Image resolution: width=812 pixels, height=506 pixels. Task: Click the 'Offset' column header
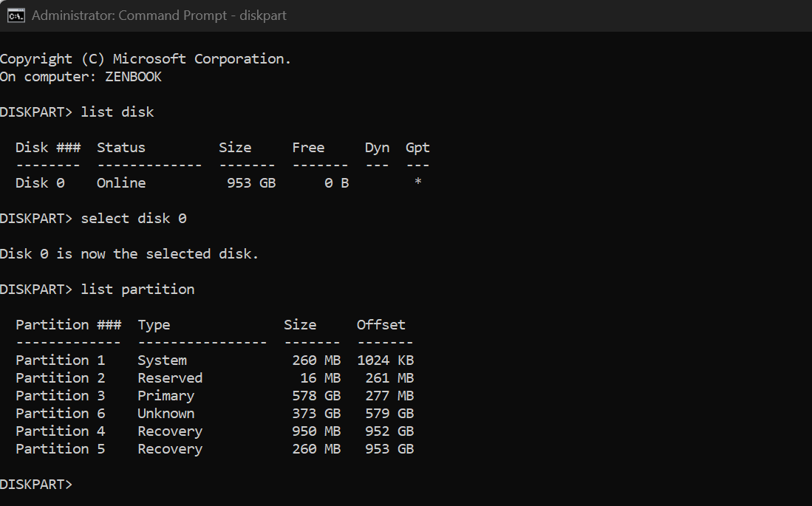[381, 325]
